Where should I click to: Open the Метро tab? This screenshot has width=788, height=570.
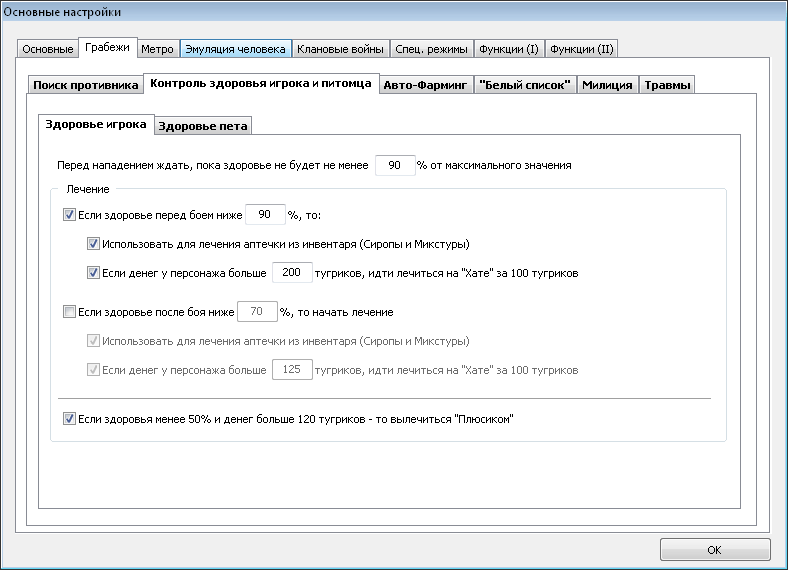[x=157, y=49]
